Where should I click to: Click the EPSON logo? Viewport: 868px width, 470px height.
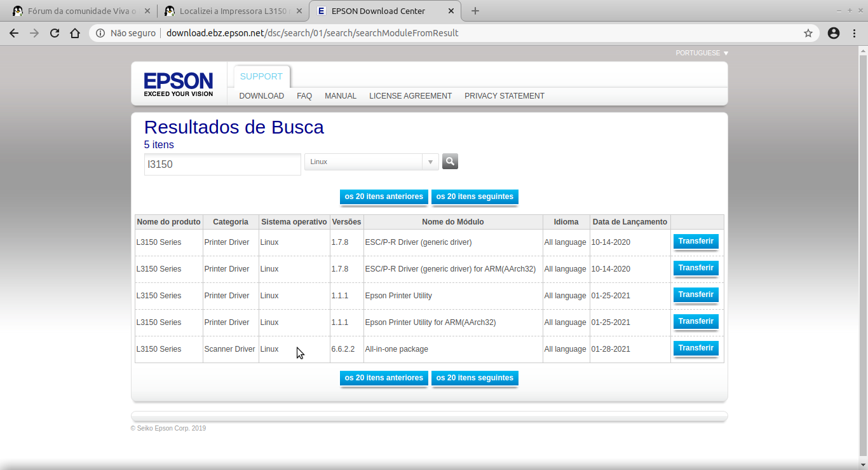pos(179,83)
